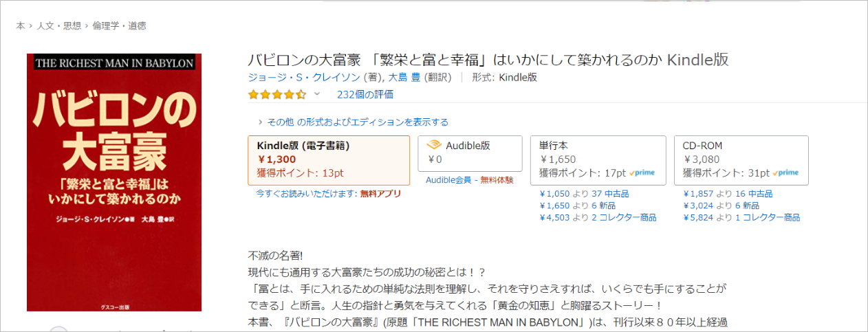Screen dimensions: 868x332
Task: Select CD-ROM format option
Action: click(741, 160)
